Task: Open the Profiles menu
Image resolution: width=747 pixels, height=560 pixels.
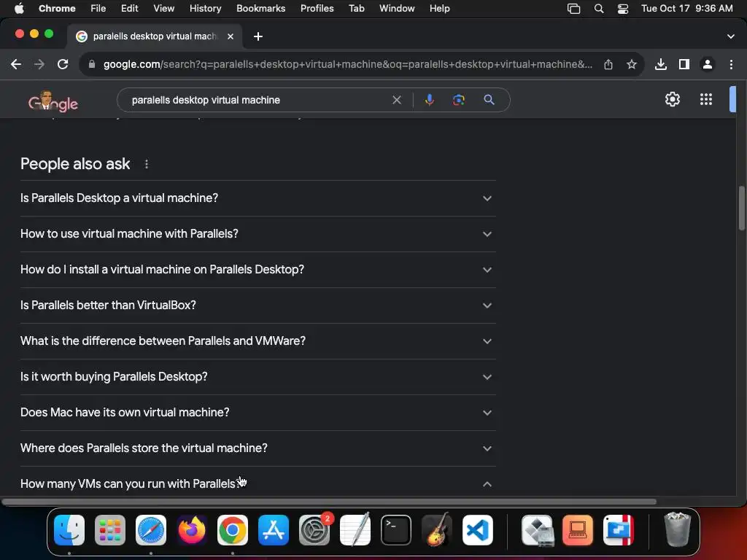Action: (317, 9)
